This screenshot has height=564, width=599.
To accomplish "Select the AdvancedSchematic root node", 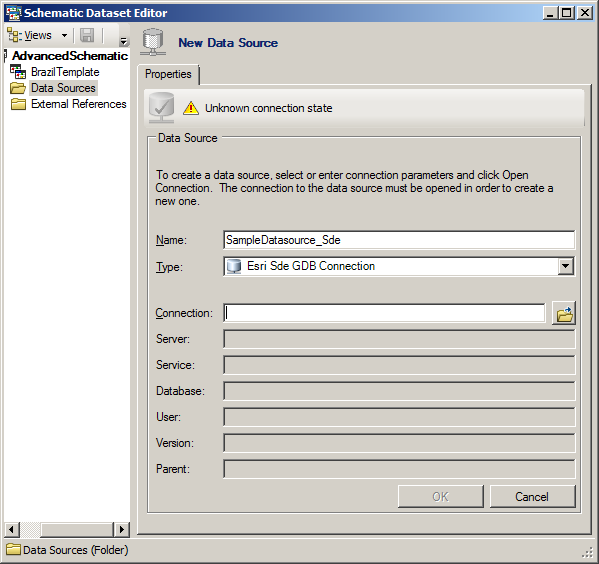I will (70, 56).
